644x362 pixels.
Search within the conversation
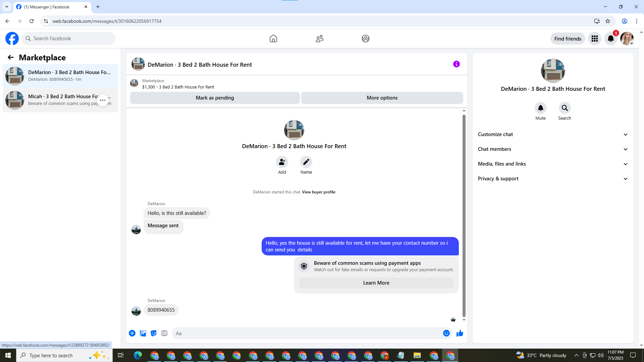click(x=565, y=108)
